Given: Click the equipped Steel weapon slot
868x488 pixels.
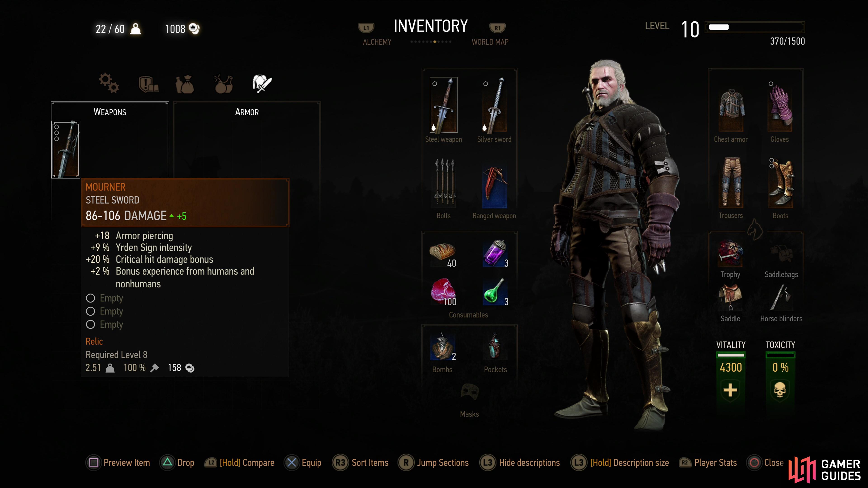Looking at the screenshot, I should click(443, 105).
